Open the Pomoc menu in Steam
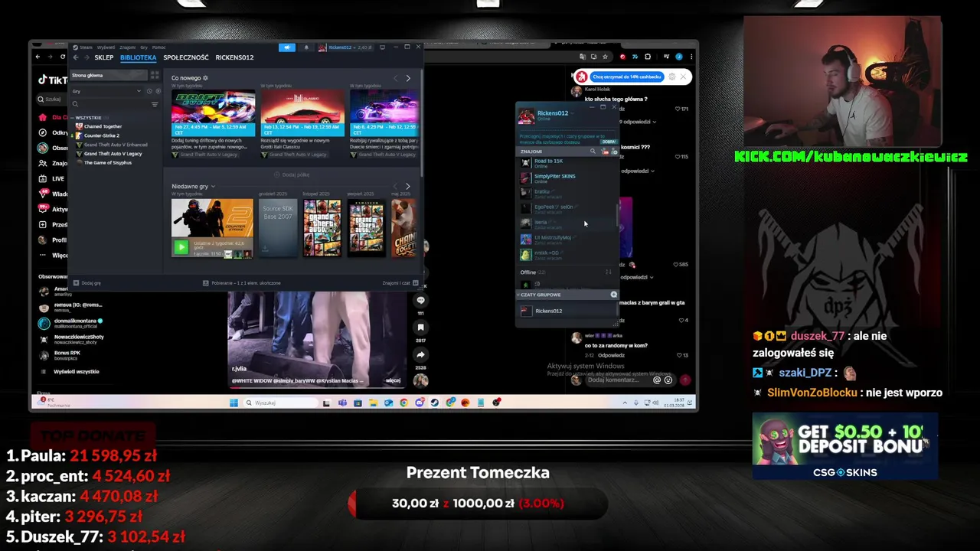 158,47
